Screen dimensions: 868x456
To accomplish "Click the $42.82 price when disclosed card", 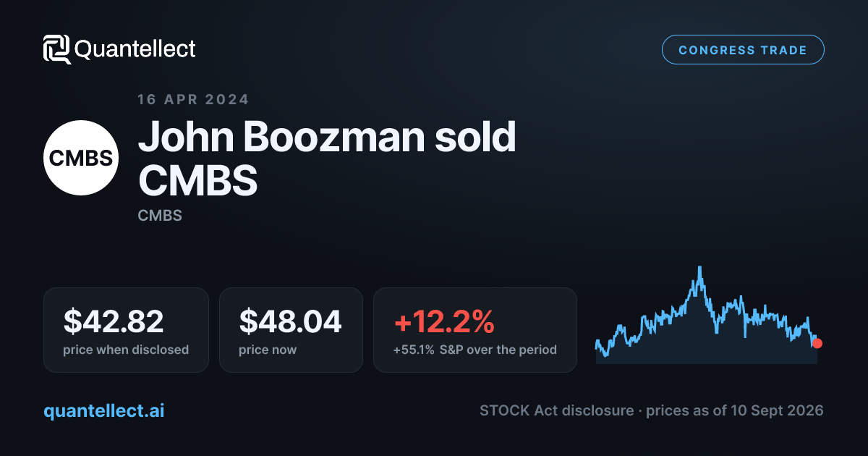I will click(x=126, y=330).
